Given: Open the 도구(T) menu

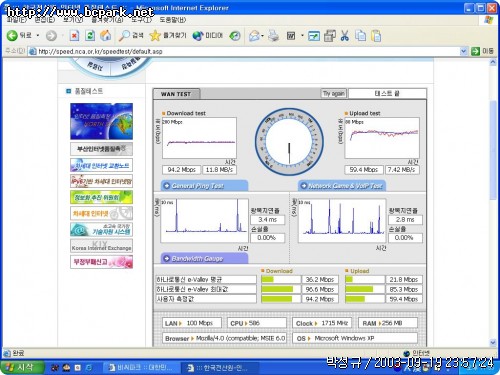Looking at the screenshot, I should click(141, 20).
